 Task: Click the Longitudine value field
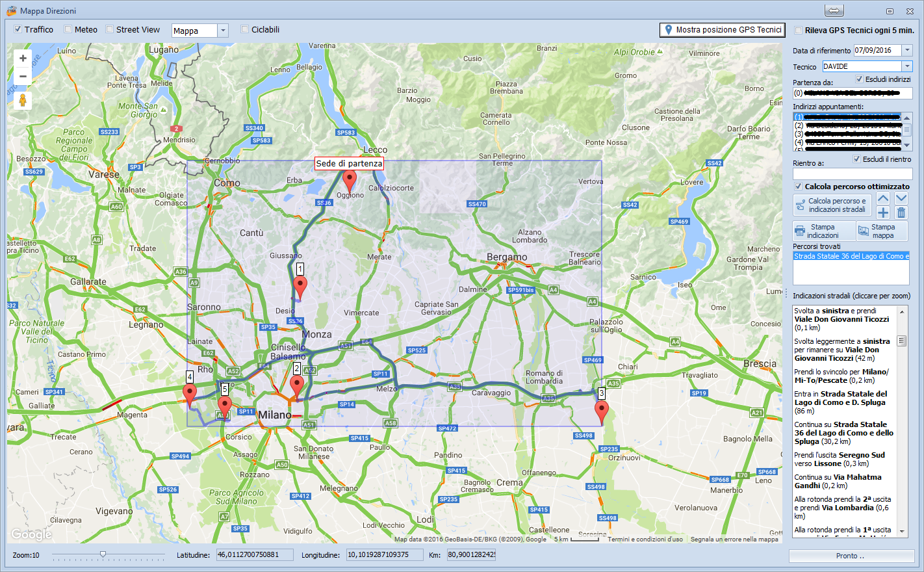(385, 554)
